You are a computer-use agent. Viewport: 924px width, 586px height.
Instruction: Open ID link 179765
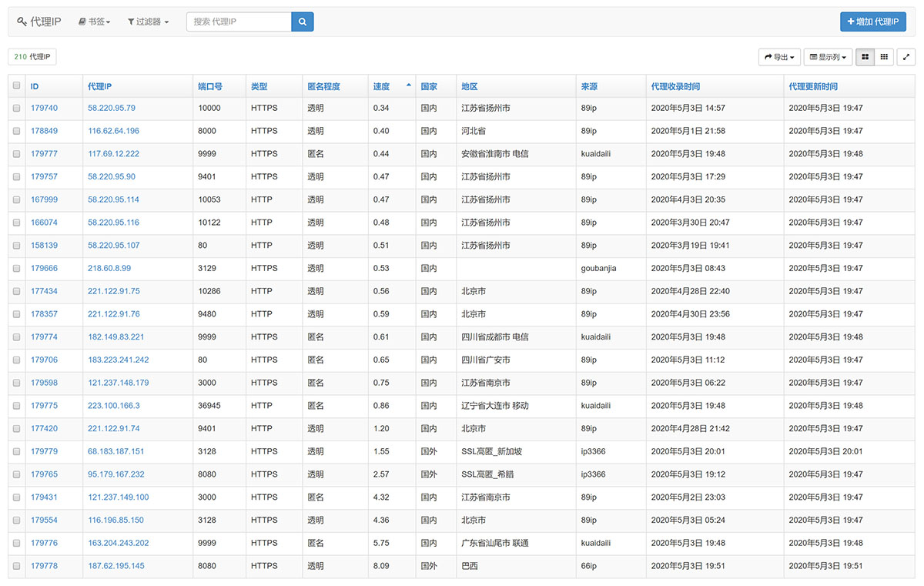click(x=44, y=474)
